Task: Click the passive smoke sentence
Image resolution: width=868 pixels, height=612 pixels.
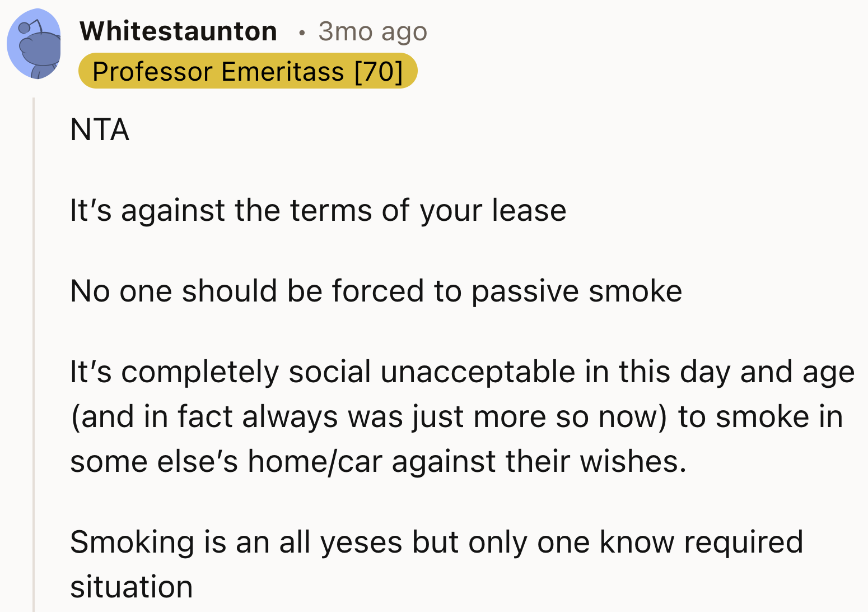Action: pos(376,291)
